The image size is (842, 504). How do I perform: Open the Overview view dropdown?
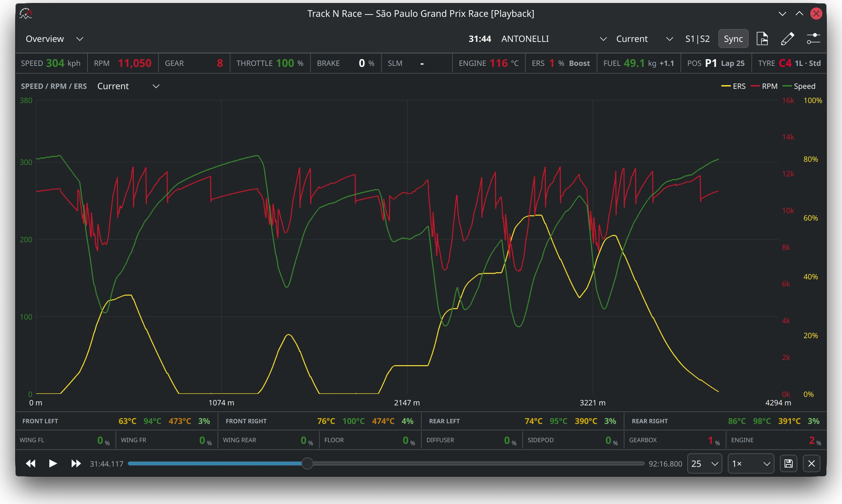(54, 39)
